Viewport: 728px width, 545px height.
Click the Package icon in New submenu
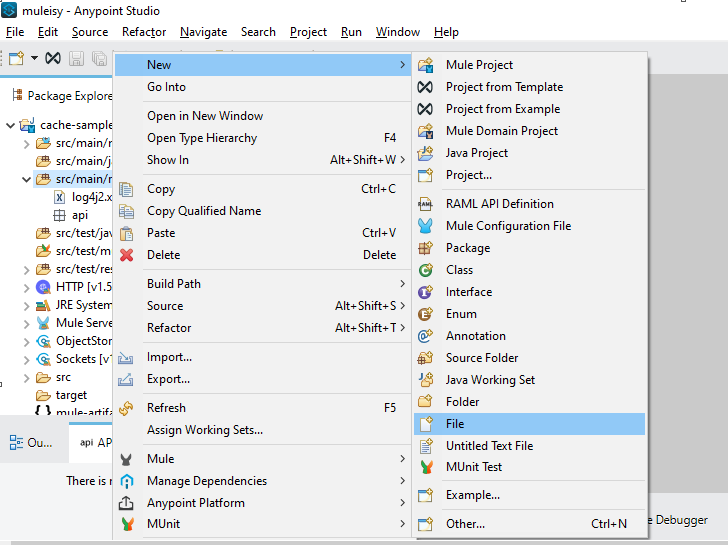coord(425,248)
